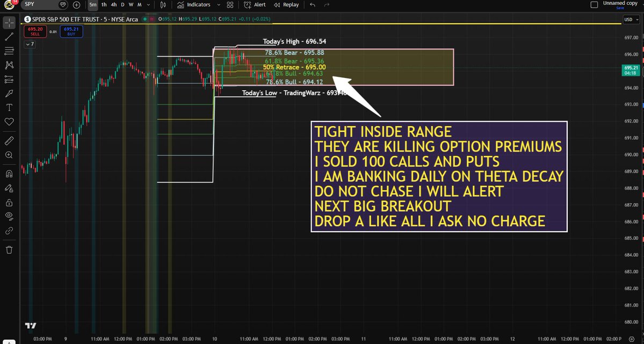The image size is (644, 344).
Task: Click the 78.6% Bear - 695.88 label
Action: coord(294,53)
